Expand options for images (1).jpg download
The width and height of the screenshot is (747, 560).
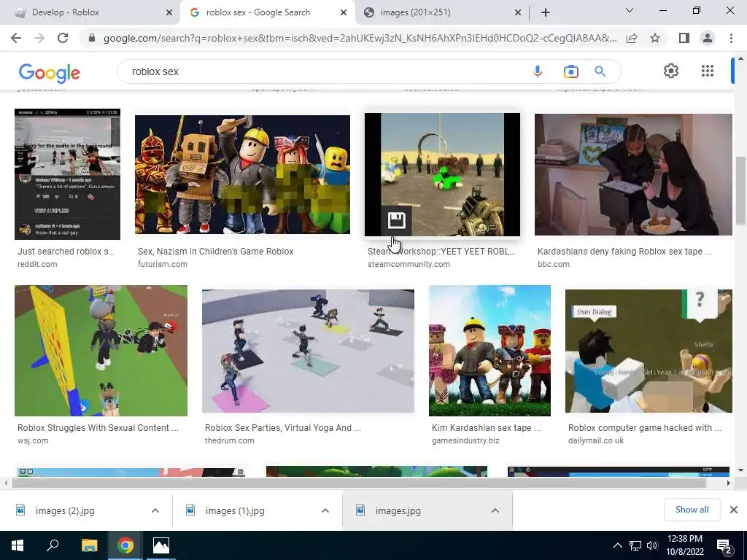[x=325, y=510]
